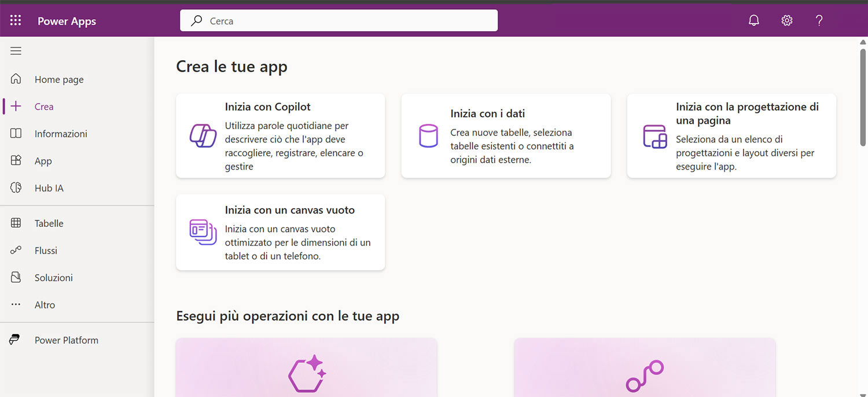Viewport: 868px width, 397px height.
Task: Click the Power Platform link
Action: [66, 340]
